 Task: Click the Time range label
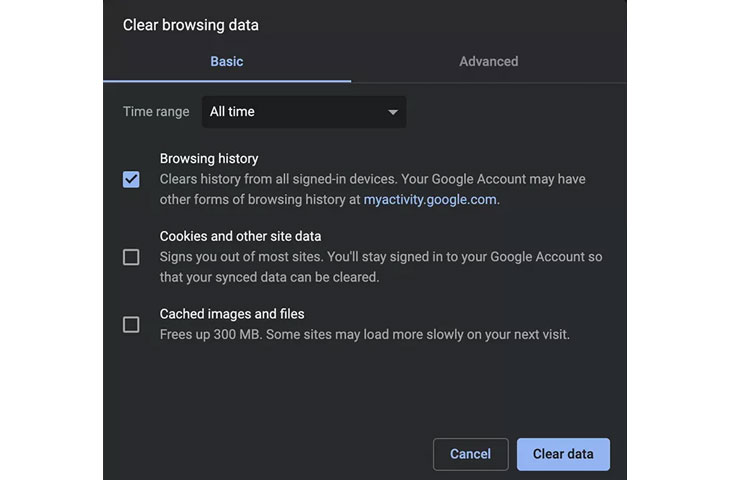coord(156,112)
